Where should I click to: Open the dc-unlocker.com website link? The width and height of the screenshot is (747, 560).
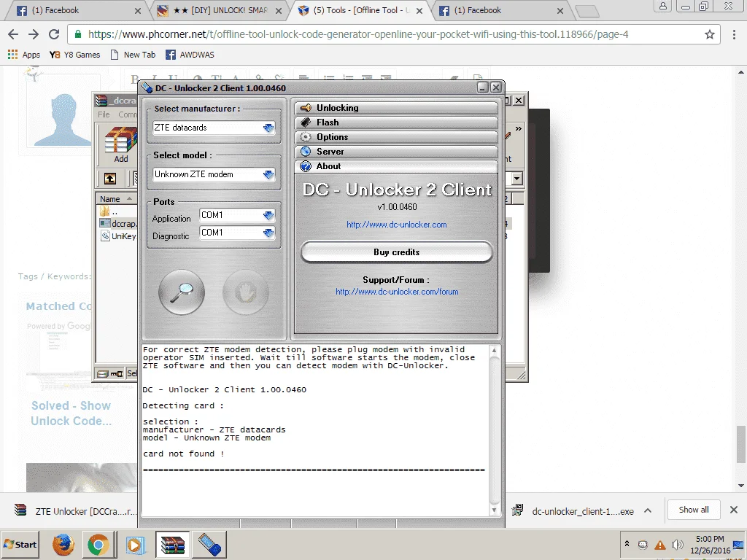click(396, 225)
